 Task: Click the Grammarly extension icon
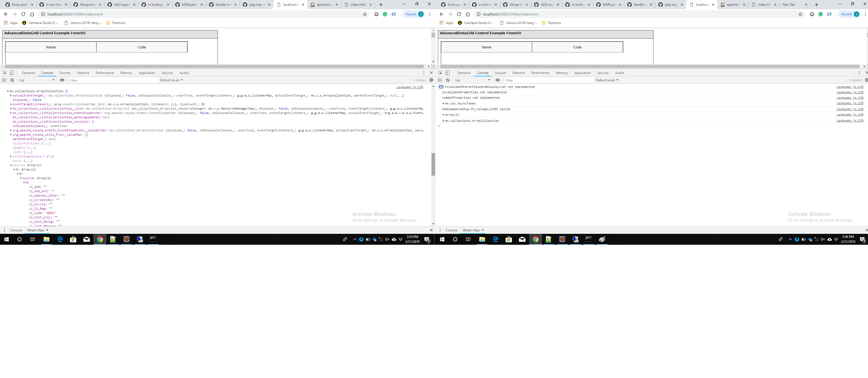[x=385, y=14]
